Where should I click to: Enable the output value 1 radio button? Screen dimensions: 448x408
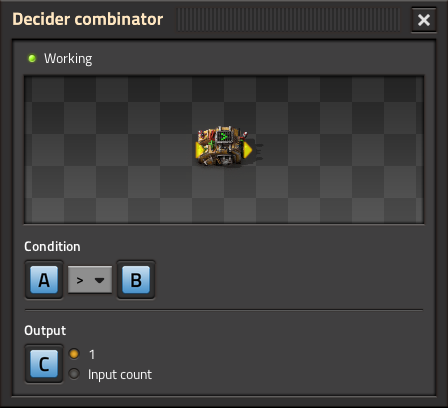coord(74,354)
